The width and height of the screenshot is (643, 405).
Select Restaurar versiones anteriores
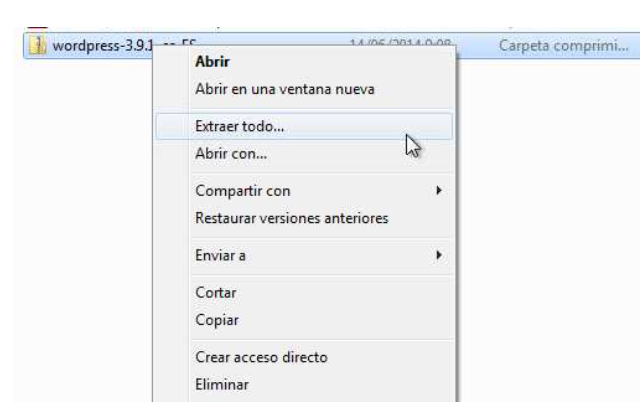click(292, 218)
